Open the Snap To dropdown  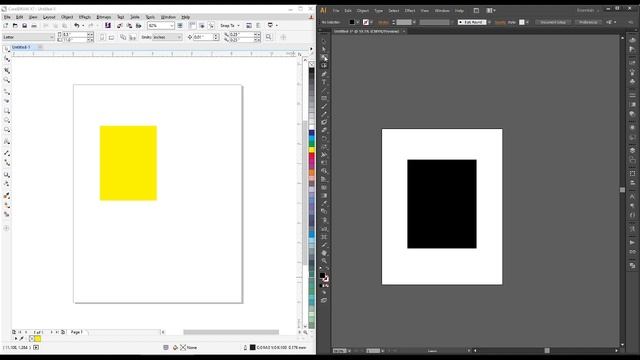[230, 26]
